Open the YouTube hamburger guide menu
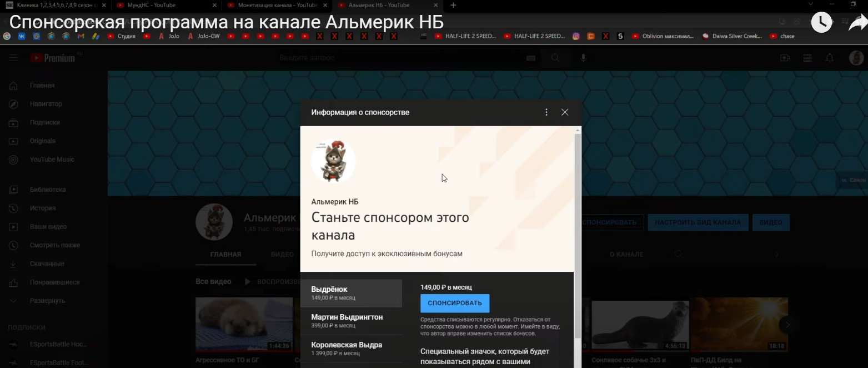The height and width of the screenshot is (368, 868). coord(13,58)
